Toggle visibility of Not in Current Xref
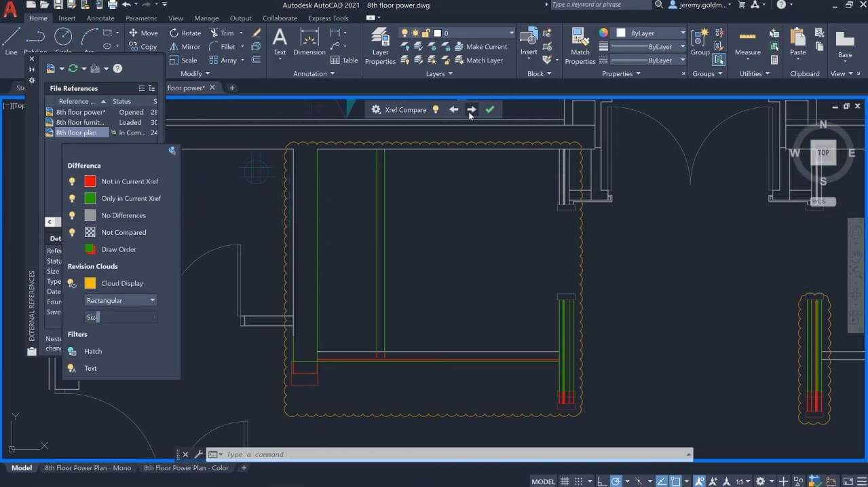 tap(72, 181)
